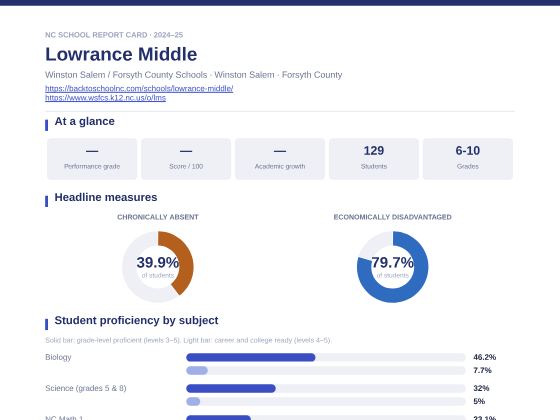Click the district and county subtitle line
The width and height of the screenshot is (560, 420).
(194, 75)
